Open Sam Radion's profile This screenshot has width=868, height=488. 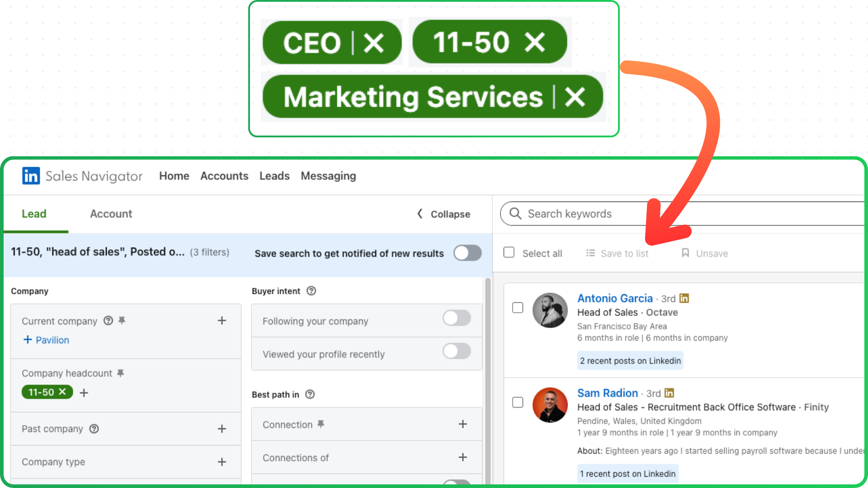[608, 393]
